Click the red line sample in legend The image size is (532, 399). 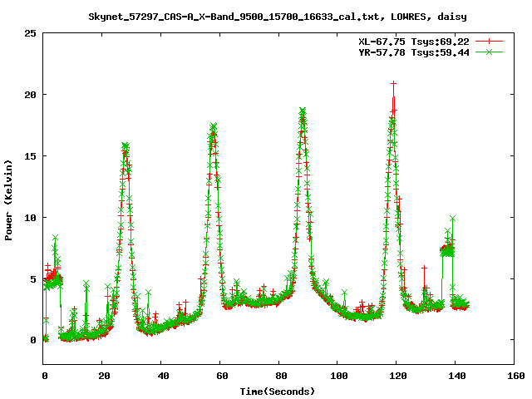489,42
